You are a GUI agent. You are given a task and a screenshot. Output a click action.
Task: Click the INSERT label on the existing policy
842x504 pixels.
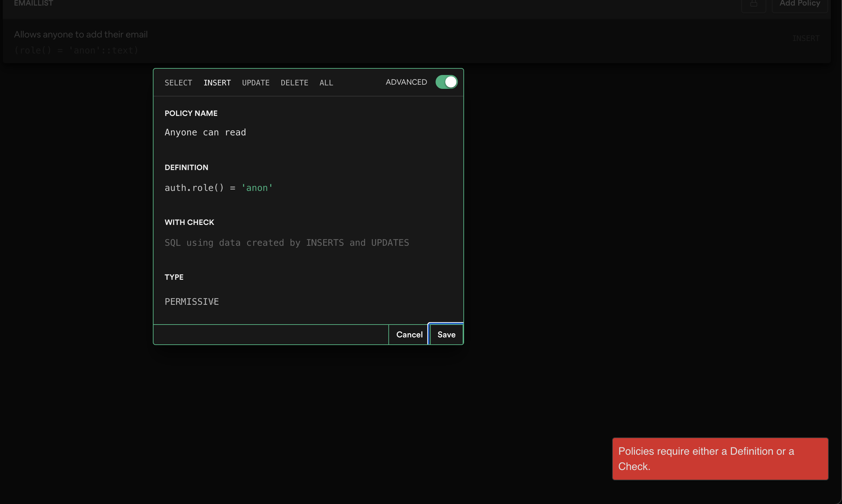(806, 38)
